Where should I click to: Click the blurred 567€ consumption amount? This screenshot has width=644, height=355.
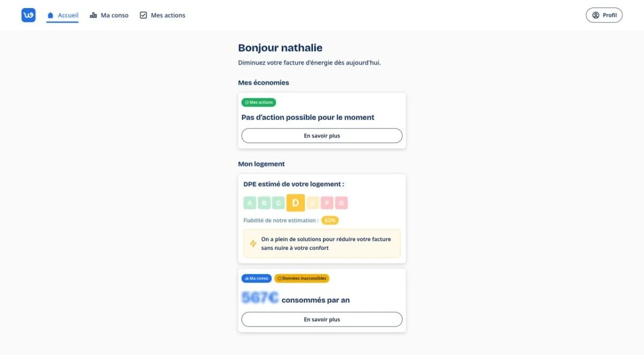pos(260,298)
